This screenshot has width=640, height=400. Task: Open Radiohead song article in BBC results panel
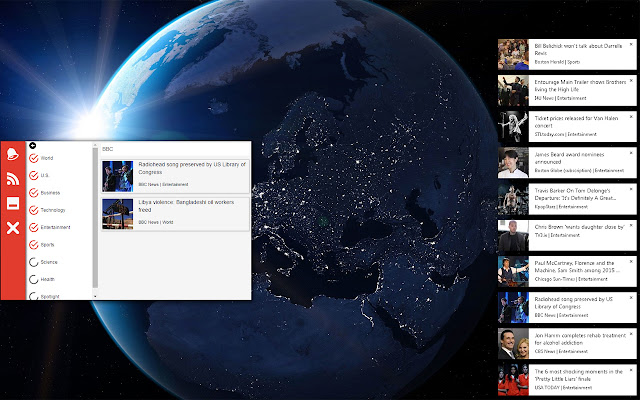(x=175, y=176)
